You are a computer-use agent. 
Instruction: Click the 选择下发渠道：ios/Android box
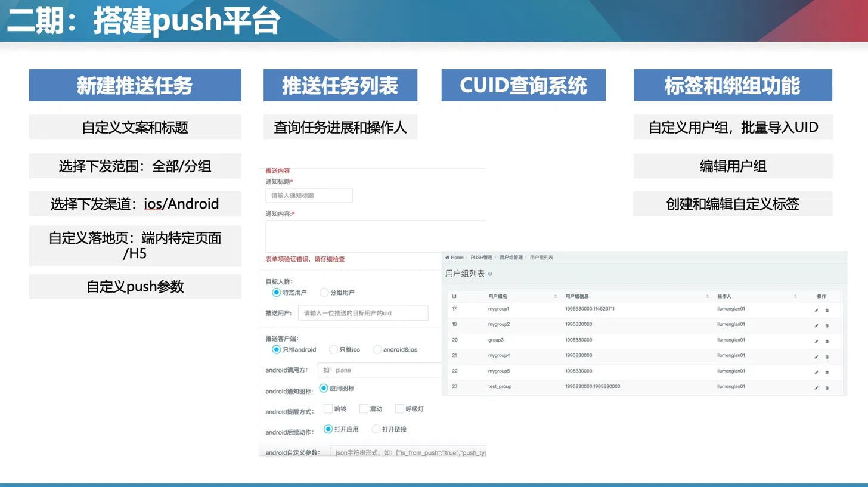point(135,204)
